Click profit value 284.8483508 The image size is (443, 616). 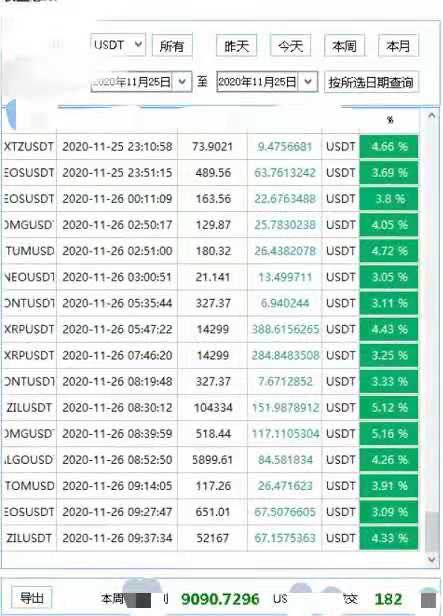click(x=285, y=355)
